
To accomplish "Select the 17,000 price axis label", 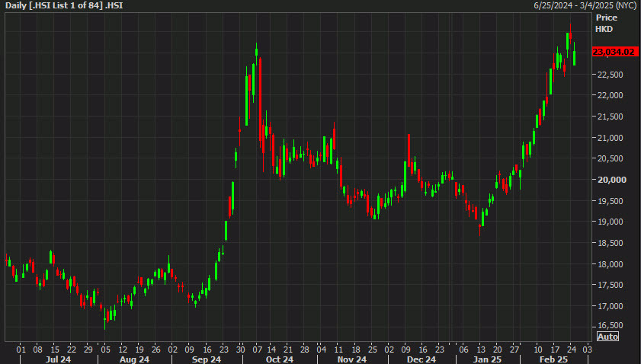I will 610,306.
